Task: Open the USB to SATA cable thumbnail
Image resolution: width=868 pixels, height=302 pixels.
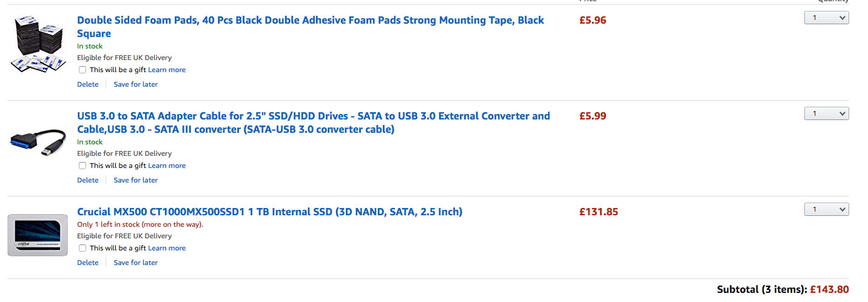Action: point(38,143)
